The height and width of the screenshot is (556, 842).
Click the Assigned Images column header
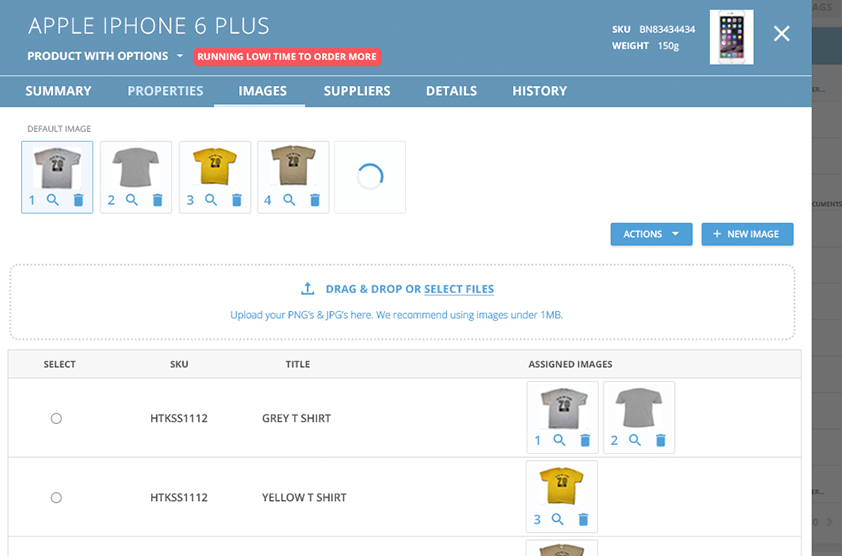[x=570, y=364]
